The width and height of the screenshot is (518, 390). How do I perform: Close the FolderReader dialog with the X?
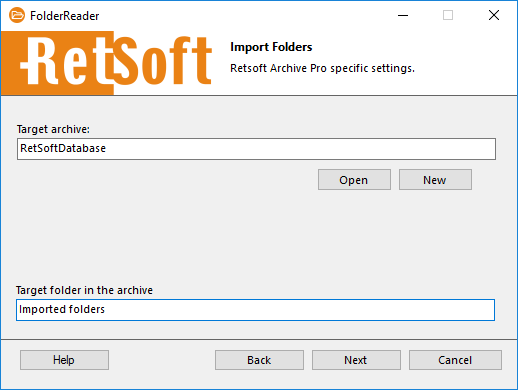[494, 15]
